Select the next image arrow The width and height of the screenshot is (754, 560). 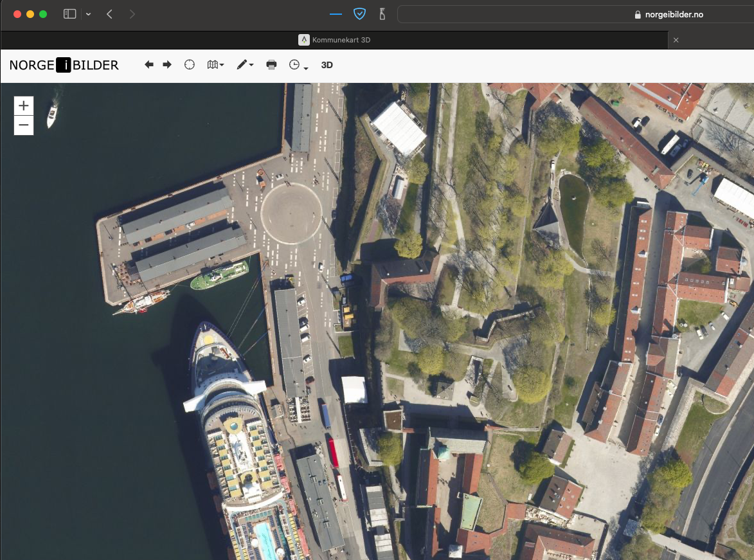point(167,64)
